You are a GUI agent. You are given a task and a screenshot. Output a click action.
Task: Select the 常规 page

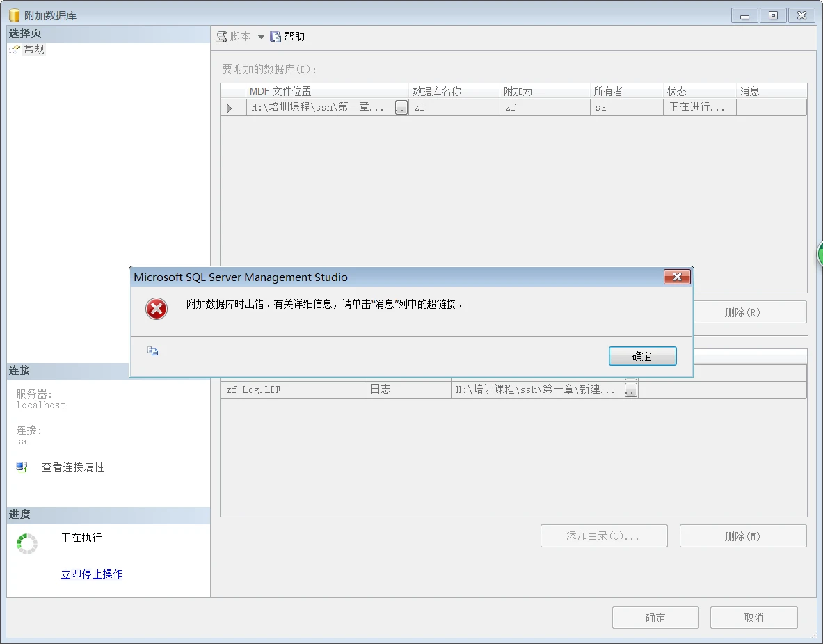click(x=34, y=49)
